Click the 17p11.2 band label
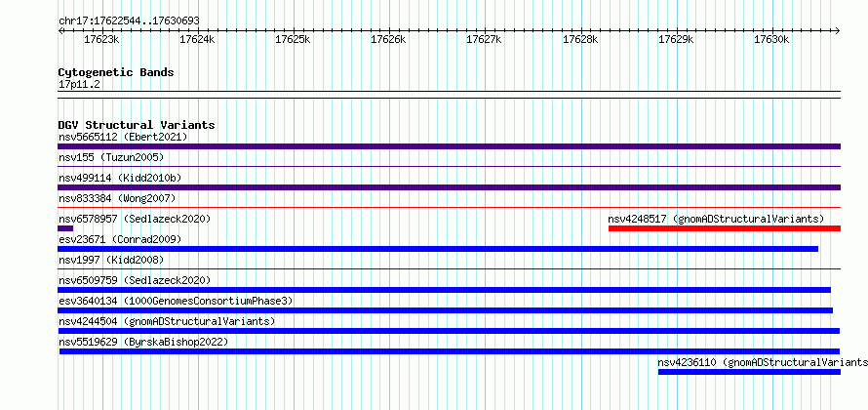Viewport: 868px width, 410px height. pyautogui.click(x=79, y=85)
